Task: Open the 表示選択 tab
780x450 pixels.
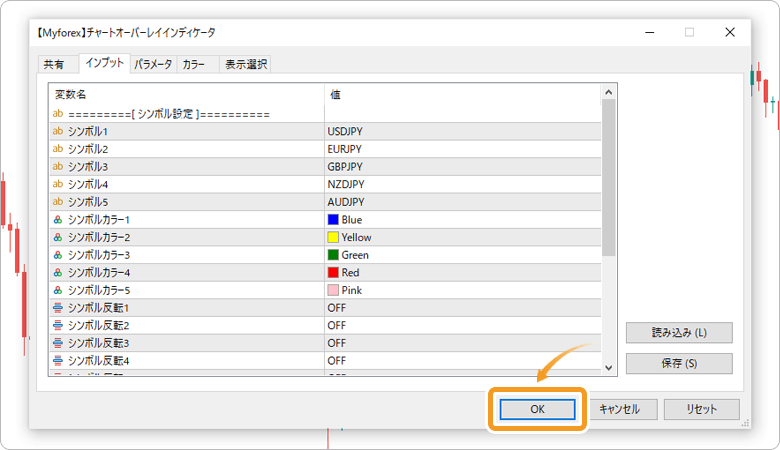Action: tap(246, 64)
